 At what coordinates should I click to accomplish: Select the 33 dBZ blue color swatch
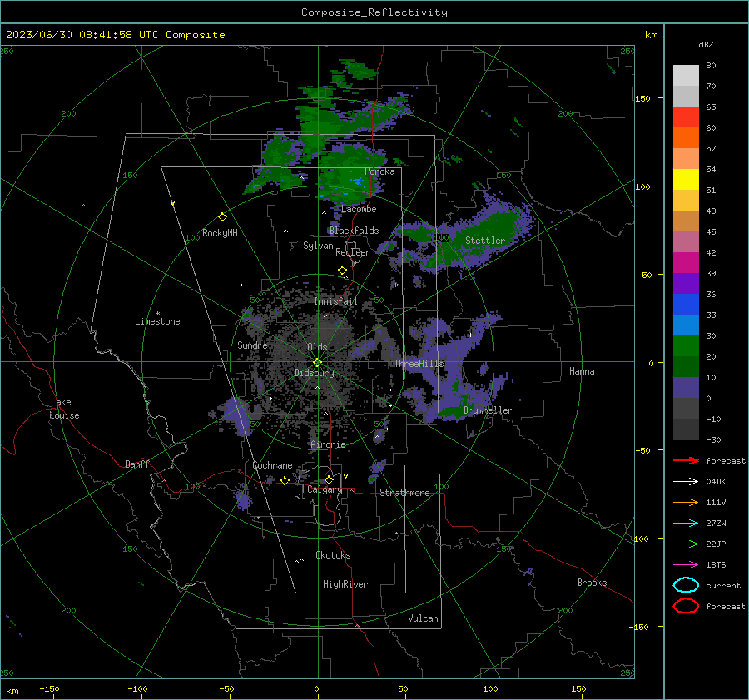[x=686, y=304]
